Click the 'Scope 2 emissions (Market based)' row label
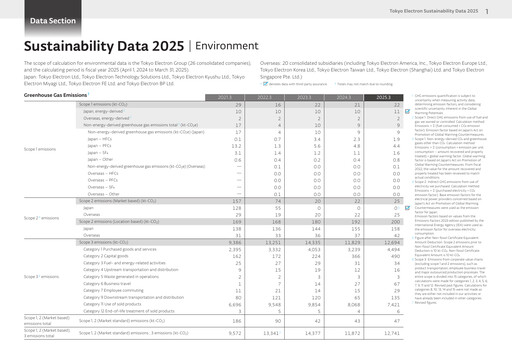 (117, 201)
